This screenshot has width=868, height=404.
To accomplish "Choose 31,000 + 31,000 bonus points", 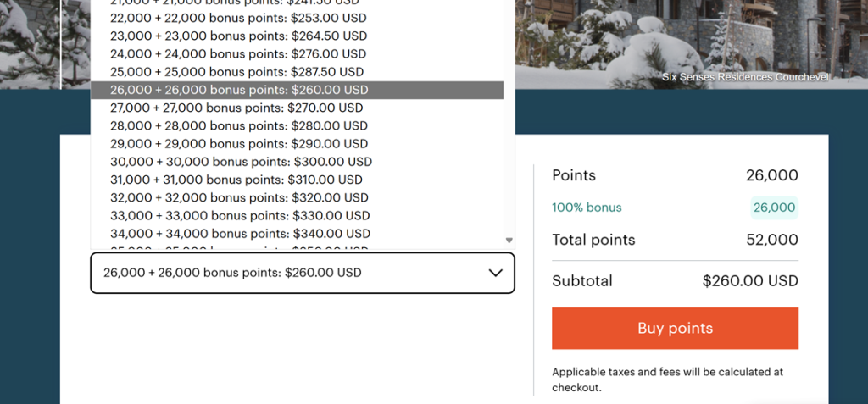I will point(236,180).
